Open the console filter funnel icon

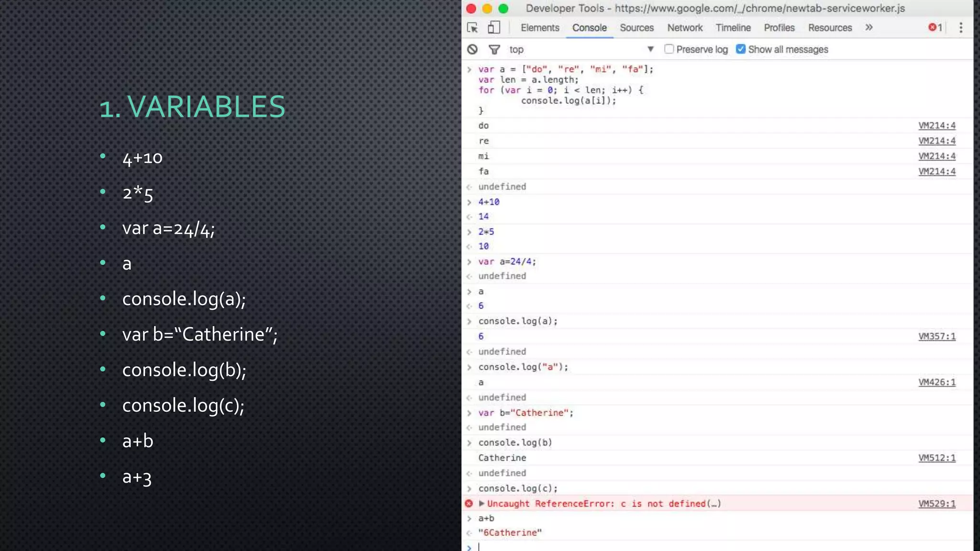point(494,49)
